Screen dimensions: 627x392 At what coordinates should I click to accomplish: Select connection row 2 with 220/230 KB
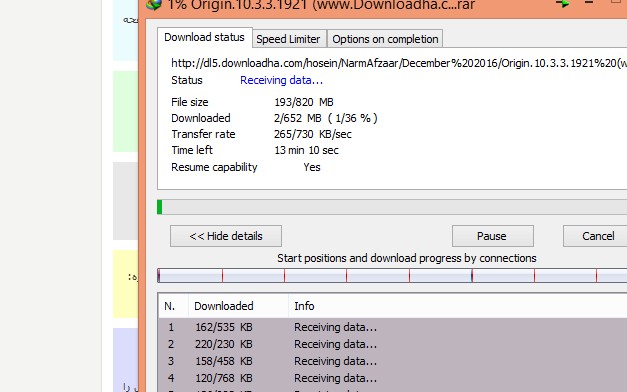click(393, 344)
